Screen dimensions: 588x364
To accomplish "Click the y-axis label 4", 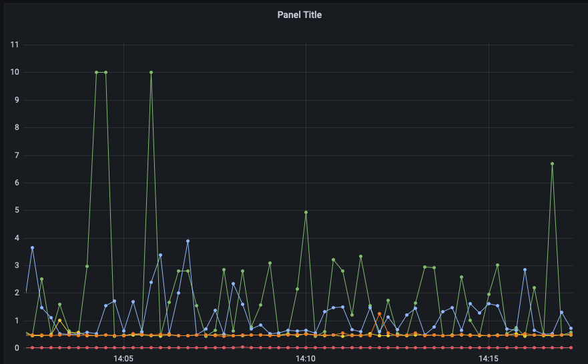I will [17, 238].
